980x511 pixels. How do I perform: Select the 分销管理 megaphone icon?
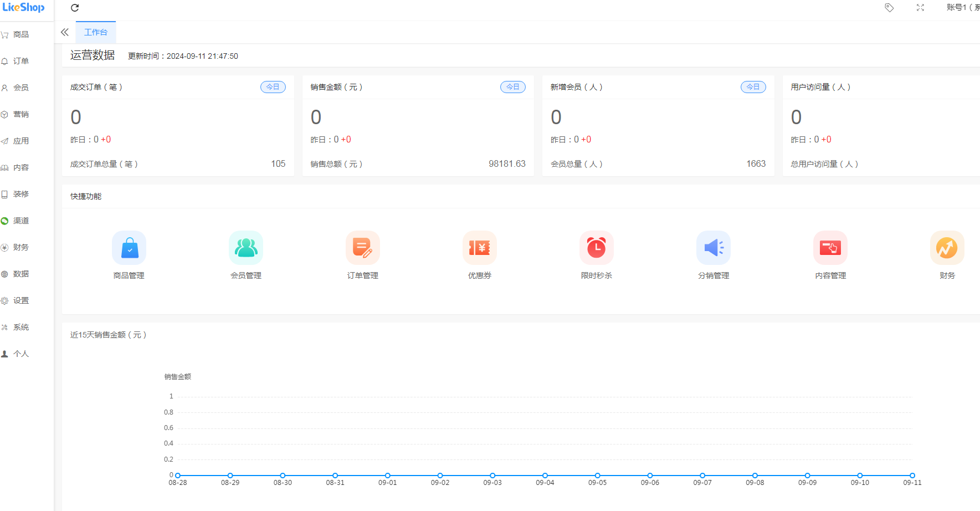pos(714,248)
